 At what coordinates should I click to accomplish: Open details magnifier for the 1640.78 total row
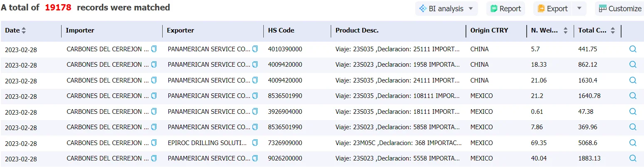tap(633, 95)
